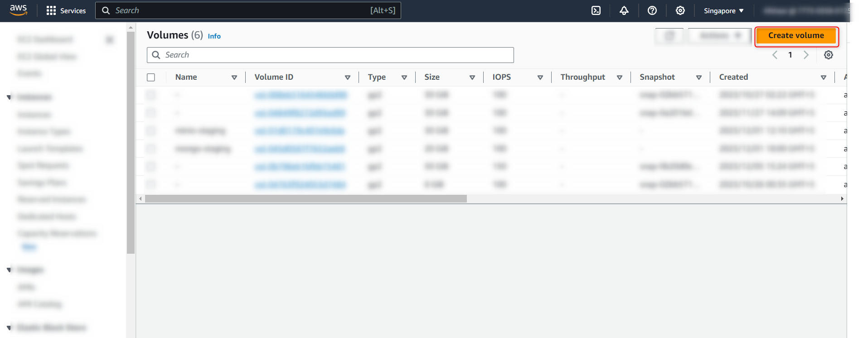Open the AWS CloudShell icon
Image resolution: width=868 pixels, height=338 pixels.
click(x=596, y=10)
